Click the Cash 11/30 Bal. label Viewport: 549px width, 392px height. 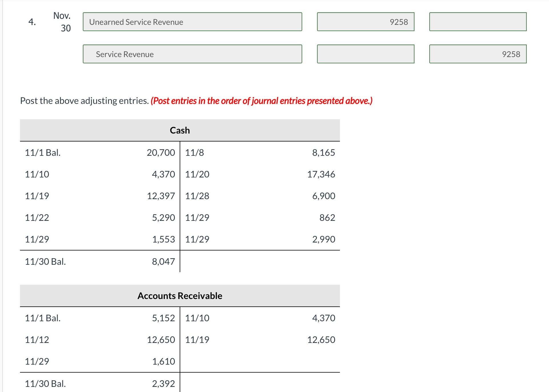point(45,262)
